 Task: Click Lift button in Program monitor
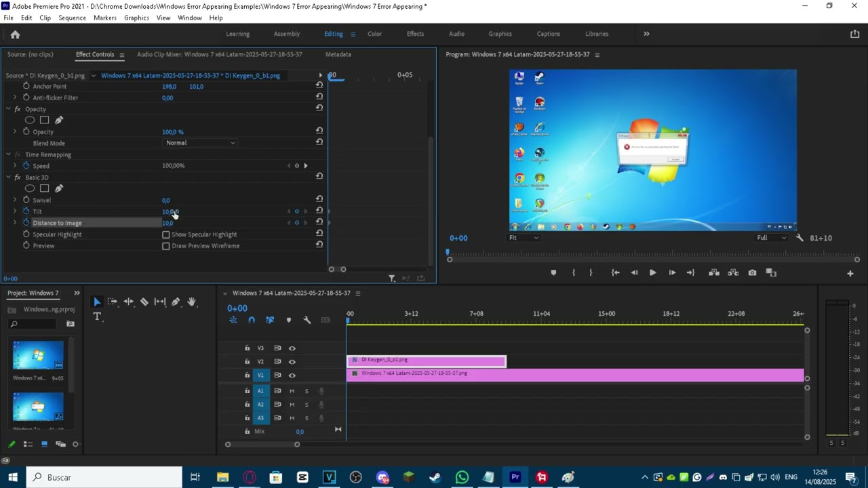click(714, 272)
